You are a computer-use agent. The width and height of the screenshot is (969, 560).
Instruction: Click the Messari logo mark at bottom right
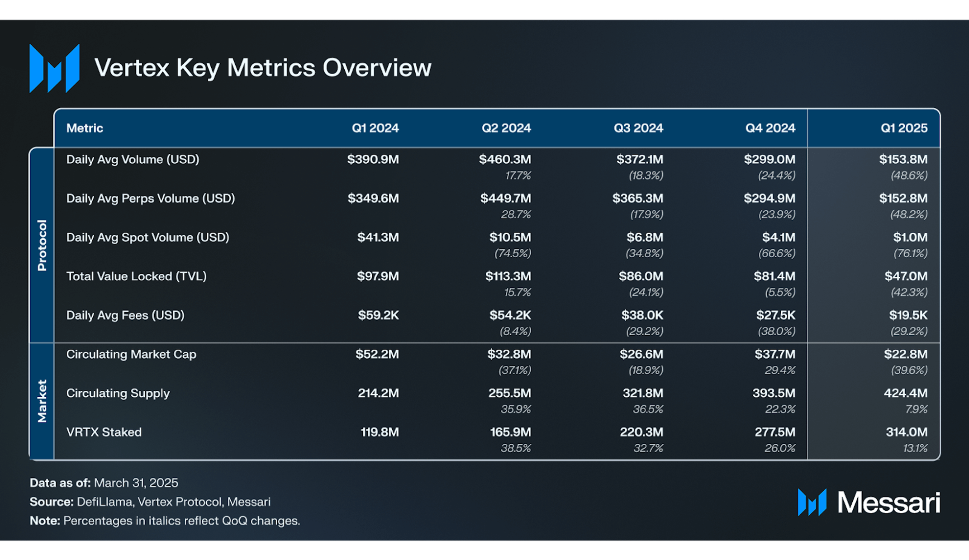click(812, 502)
